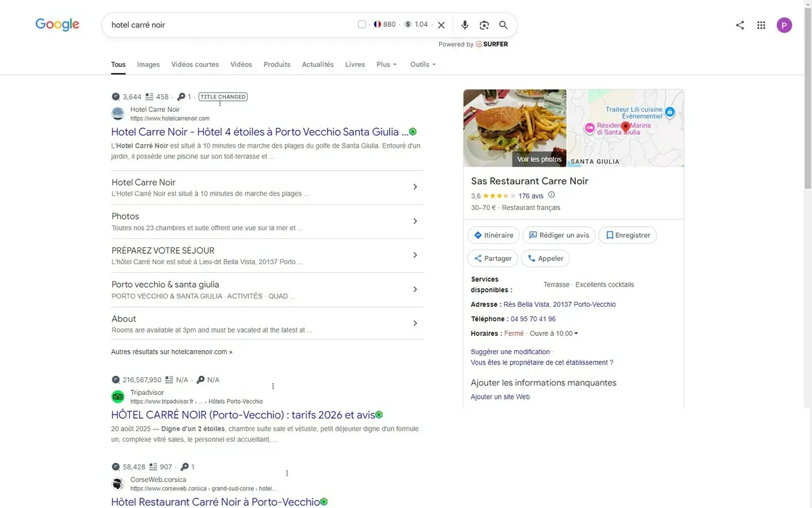
Task: Click the Appeler call button
Action: pos(545,258)
